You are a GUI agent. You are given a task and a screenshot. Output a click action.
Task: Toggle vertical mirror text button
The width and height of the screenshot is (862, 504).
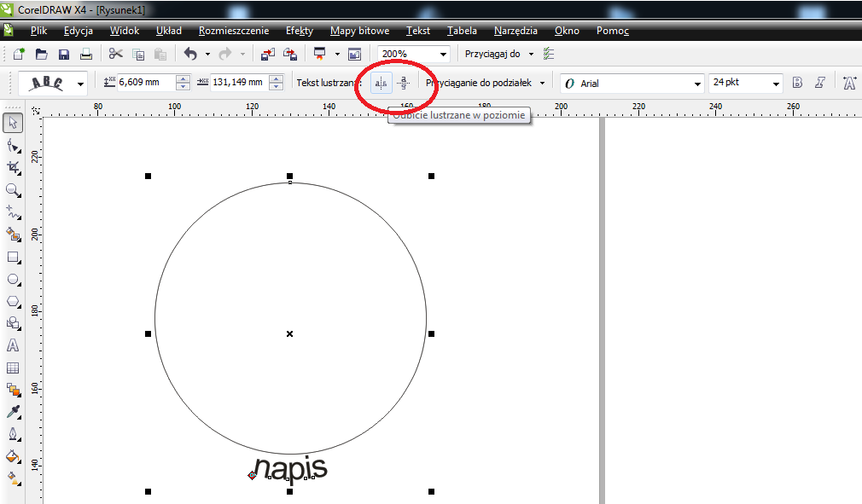point(404,83)
